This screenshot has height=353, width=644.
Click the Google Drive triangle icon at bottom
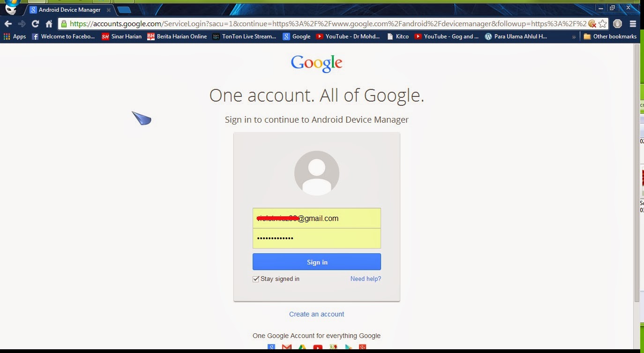pyautogui.click(x=302, y=347)
